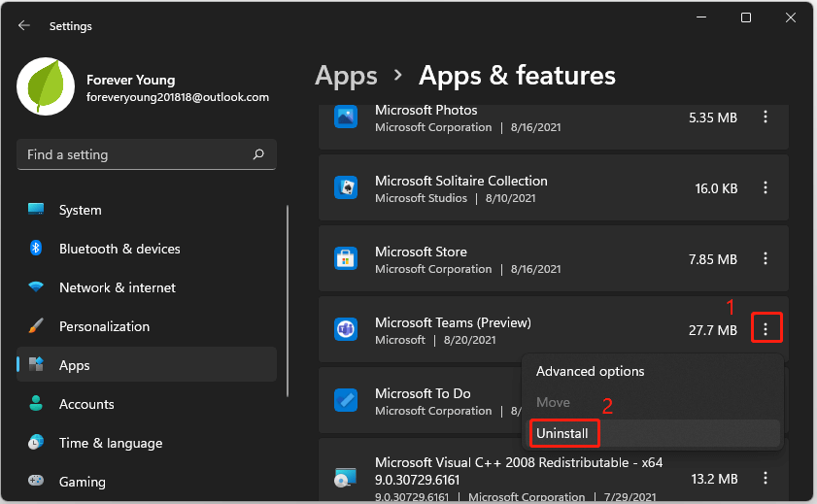Image resolution: width=817 pixels, height=504 pixels.
Task: Click the Microsoft Photos app icon
Action: coord(346,117)
